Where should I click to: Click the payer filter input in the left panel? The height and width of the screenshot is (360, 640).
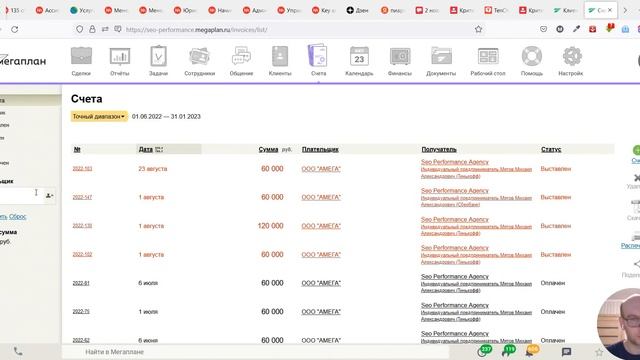[x=21, y=196]
